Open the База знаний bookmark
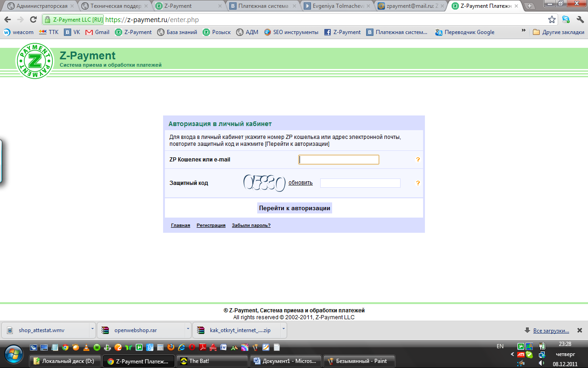588x368 pixels. tap(177, 32)
